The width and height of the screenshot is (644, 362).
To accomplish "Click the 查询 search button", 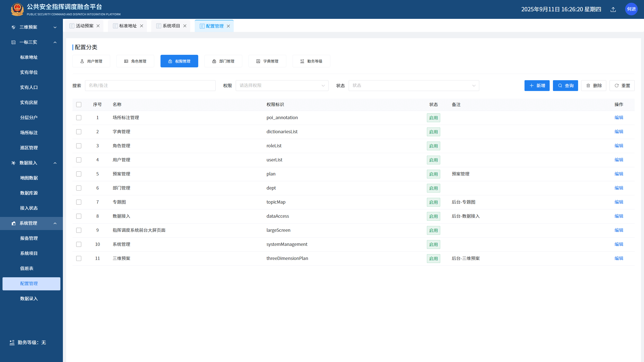I will pos(566,86).
